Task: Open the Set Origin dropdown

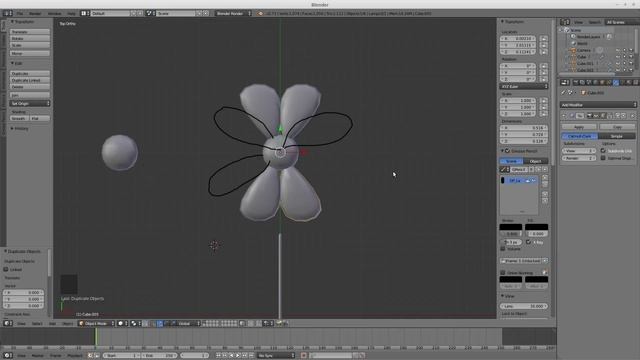Action: pyautogui.click(x=30, y=104)
